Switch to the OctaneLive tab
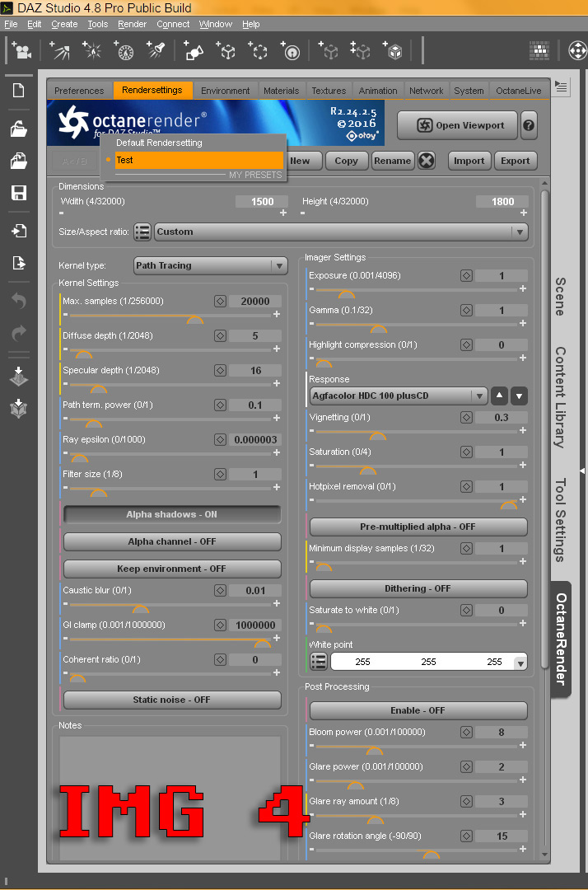The height and width of the screenshot is (890, 588). pos(518,91)
